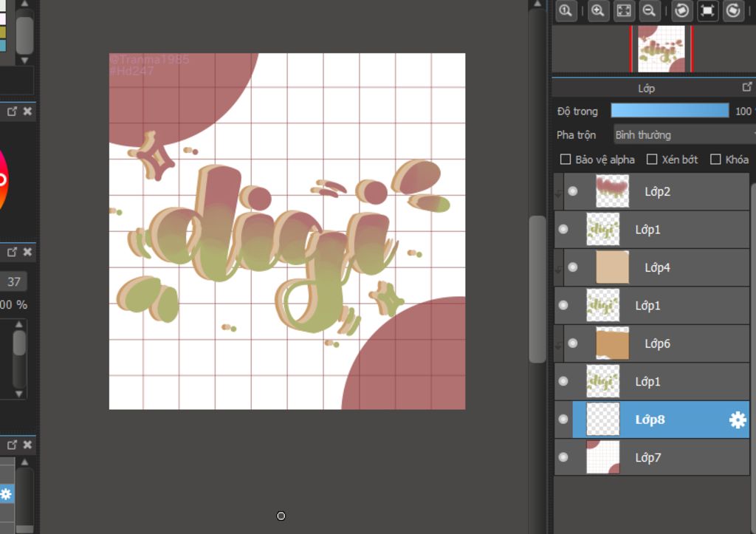The width and height of the screenshot is (756, 534).
Task: Select the empty Lớp8 layer thumbnail
Action: pyautogui.click(x=602, y=420)
